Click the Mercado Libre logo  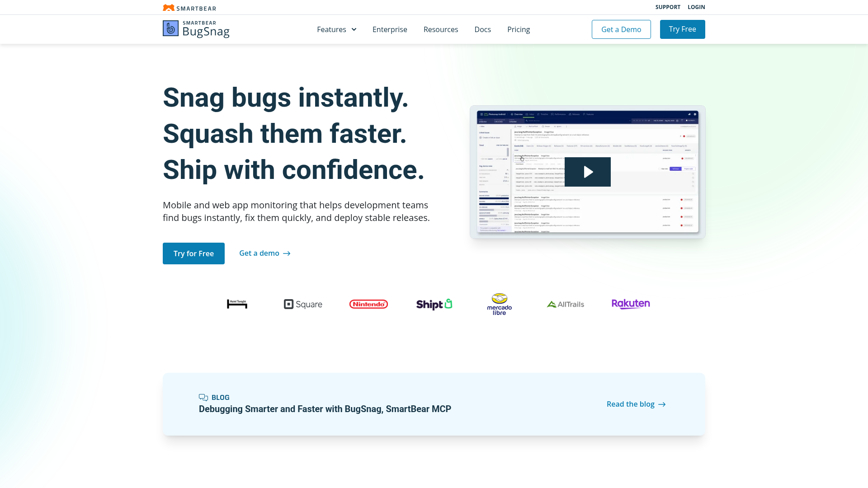click(500, 304)
